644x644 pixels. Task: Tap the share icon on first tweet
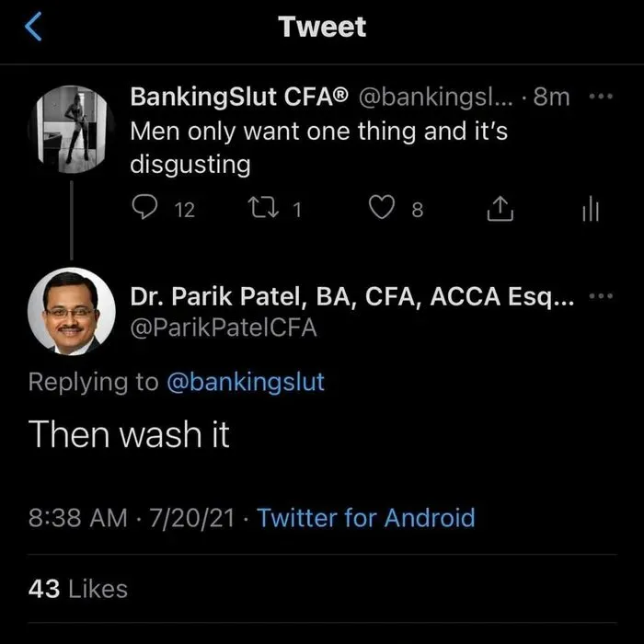point(500,209)
